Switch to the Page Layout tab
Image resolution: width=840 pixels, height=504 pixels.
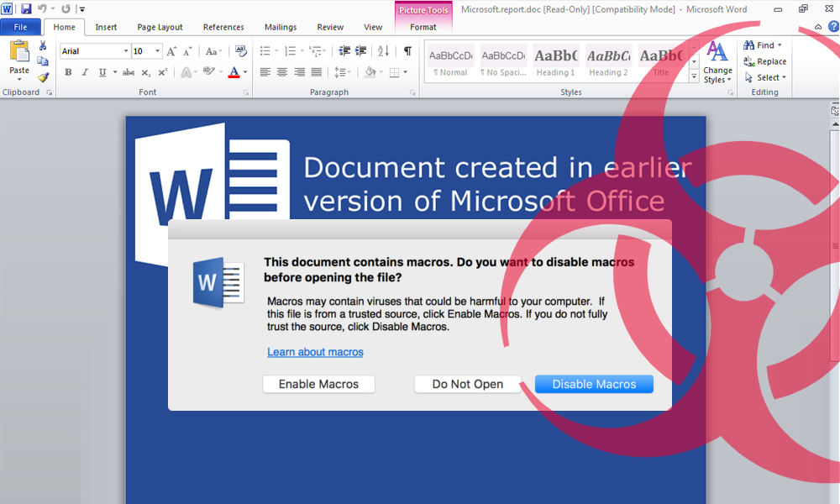(x=160, y=27)
